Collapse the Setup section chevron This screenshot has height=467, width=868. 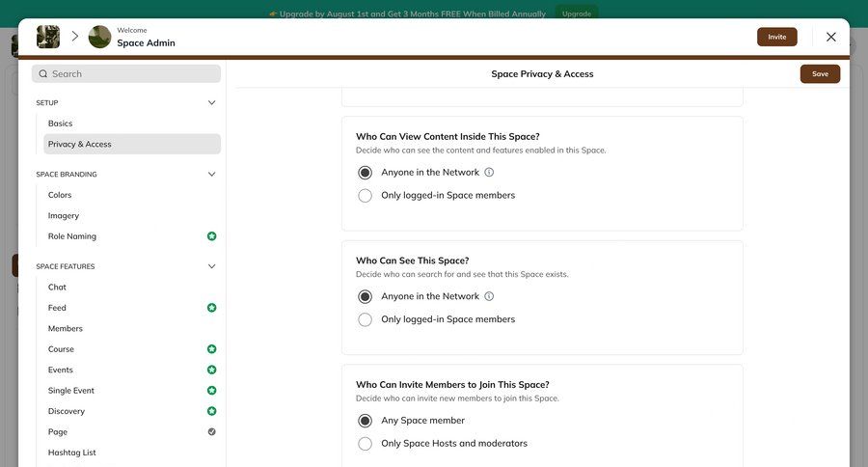click(212, 103)
